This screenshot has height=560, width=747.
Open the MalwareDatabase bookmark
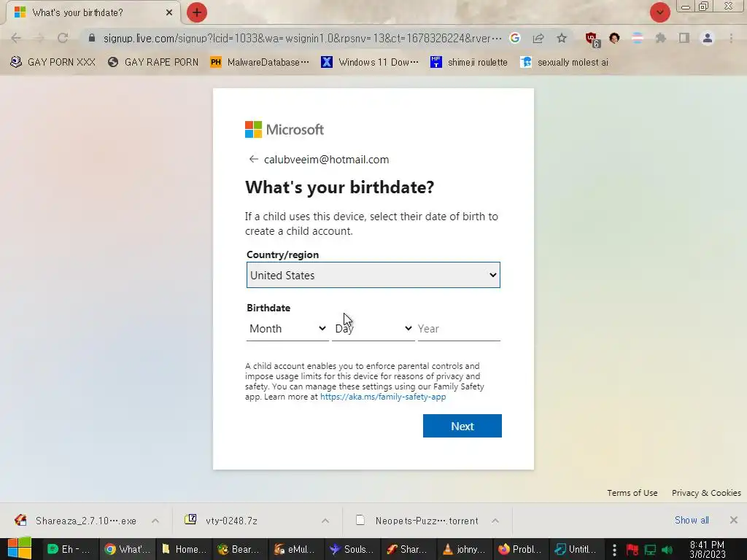(260, 62)
